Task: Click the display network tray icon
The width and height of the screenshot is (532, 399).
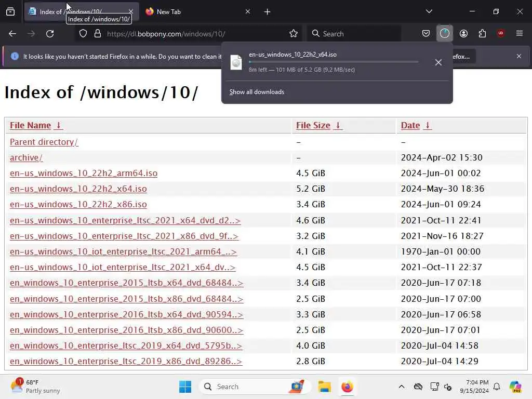Action: (x=434, y=387)
